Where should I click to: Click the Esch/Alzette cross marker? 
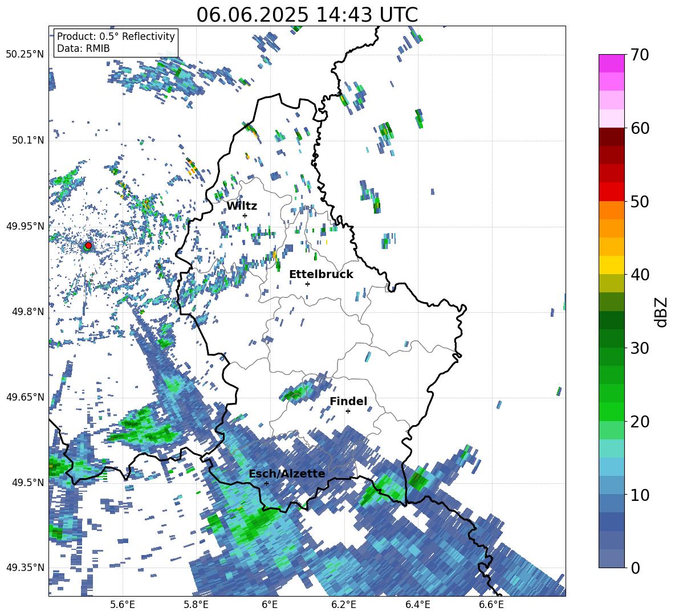tap(266, 483)
